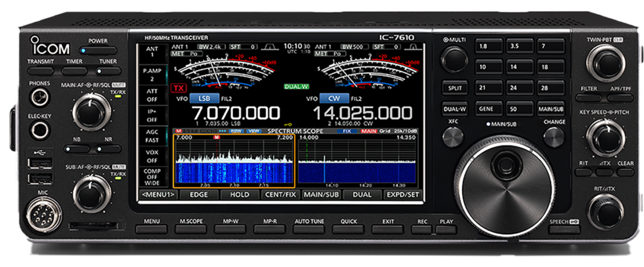Screen dimensions: 644x267
Task: Click the main tuning dial
Action: coord(504,185)
